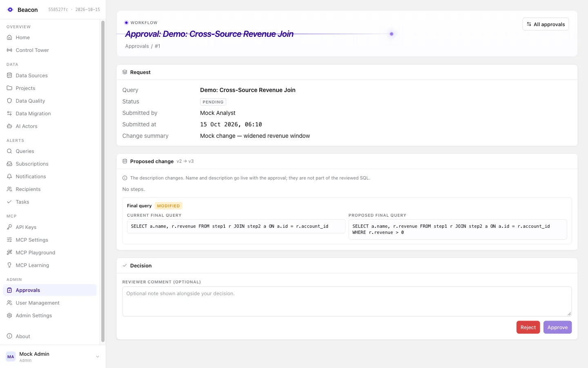This screenshot has width=588, height=368.
Task: Click the Recipients people icon
Action: pyautogui.click(x=9, y=189)
